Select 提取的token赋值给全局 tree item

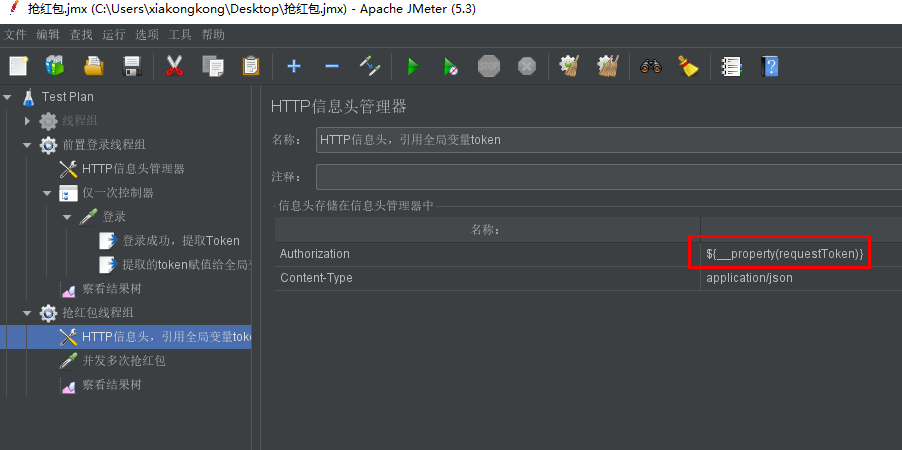[186, 265]
